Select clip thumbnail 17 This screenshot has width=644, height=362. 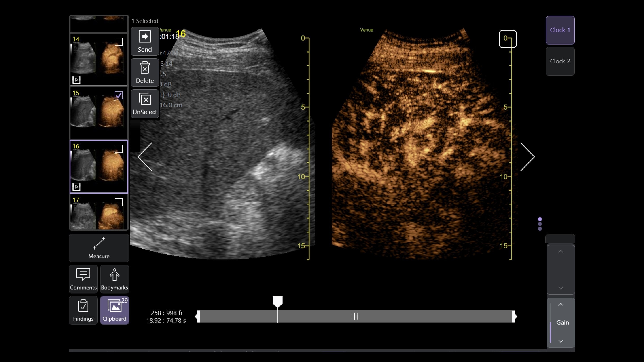tap(97, 215)
